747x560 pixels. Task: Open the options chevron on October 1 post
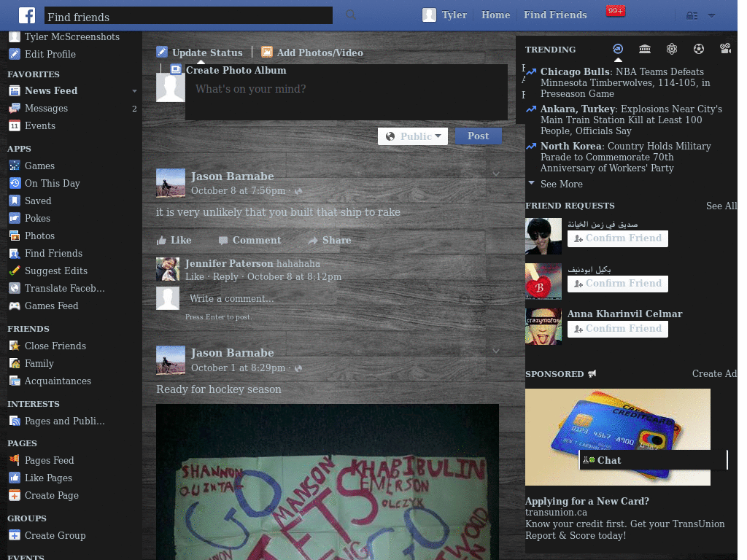pyautogui.click(x=496, y=351)
